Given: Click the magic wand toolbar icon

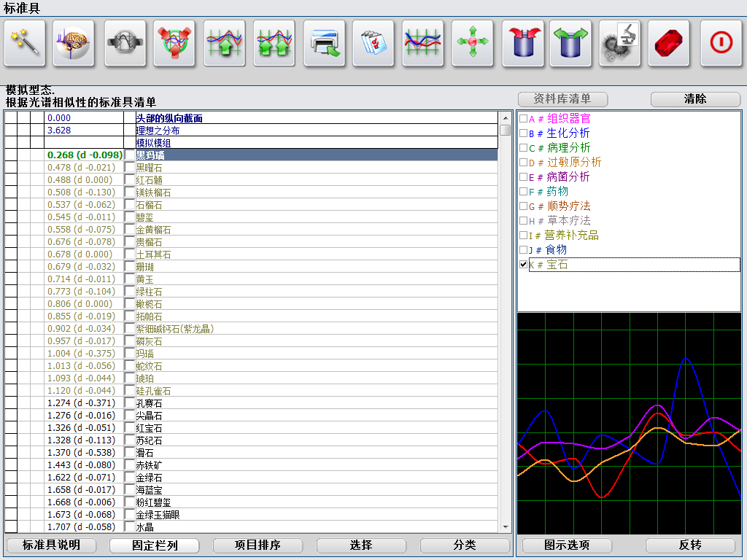Looking at the screenshot, I should pos(25,43).
